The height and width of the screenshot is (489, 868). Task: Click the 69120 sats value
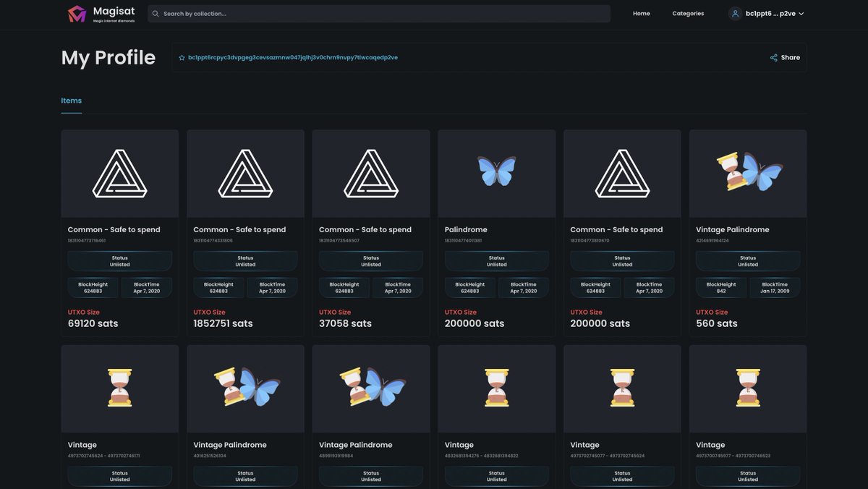[x=93, y=323]
